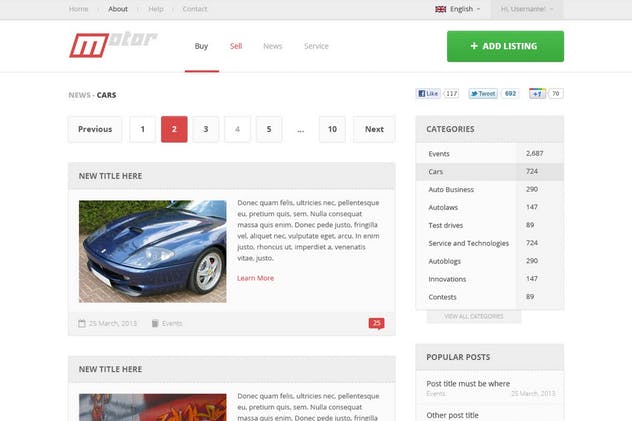Click the Facebook like count 117
This screenshot has height=421, width=632.
[x=451, y=93]
